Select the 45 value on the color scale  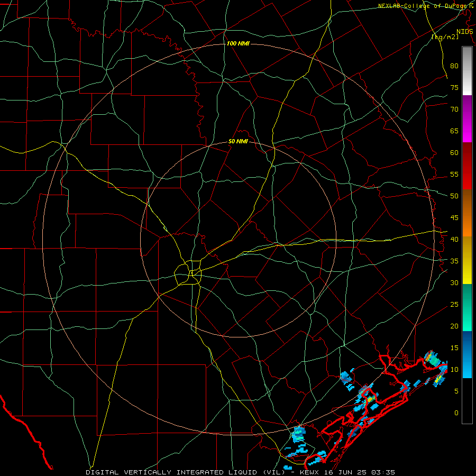click(x=454, y=218)
